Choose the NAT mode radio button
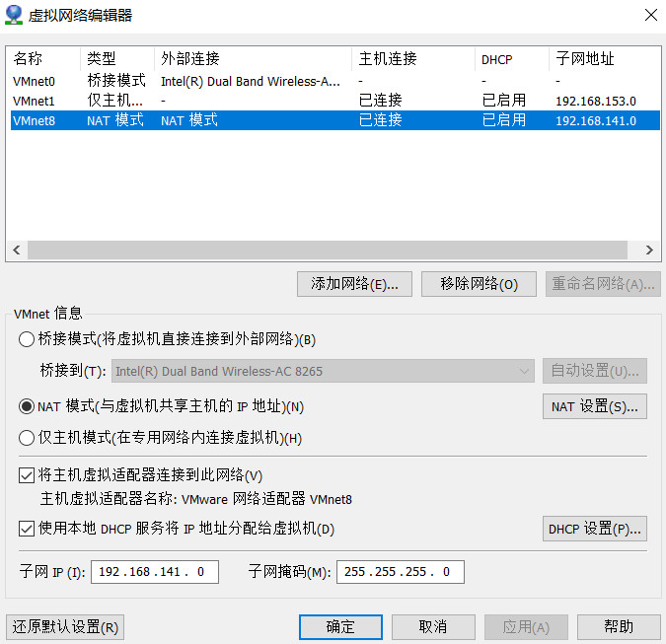 (x=27, y=406)
